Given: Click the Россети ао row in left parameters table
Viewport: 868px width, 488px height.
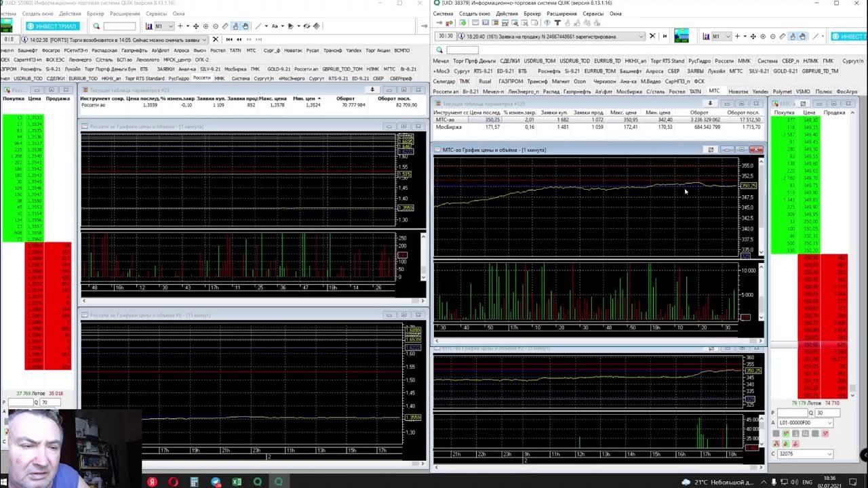Looking at the screenshot, I should click(x=250, y=105).
